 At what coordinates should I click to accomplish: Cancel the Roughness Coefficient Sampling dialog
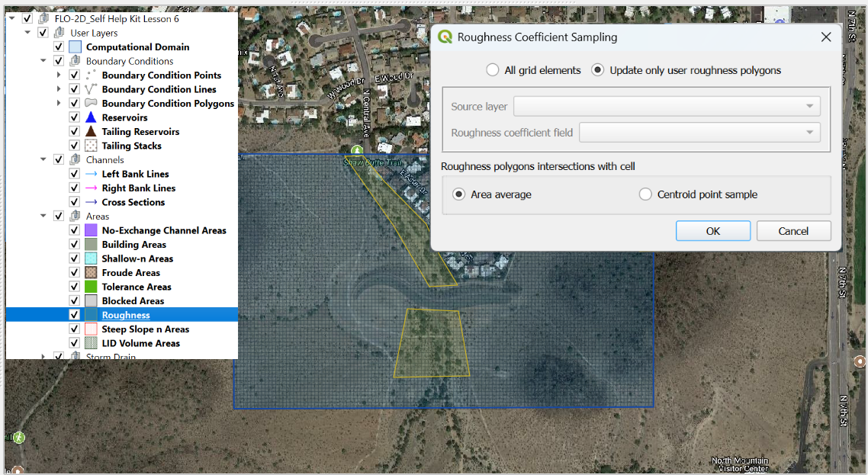[793, 231]
